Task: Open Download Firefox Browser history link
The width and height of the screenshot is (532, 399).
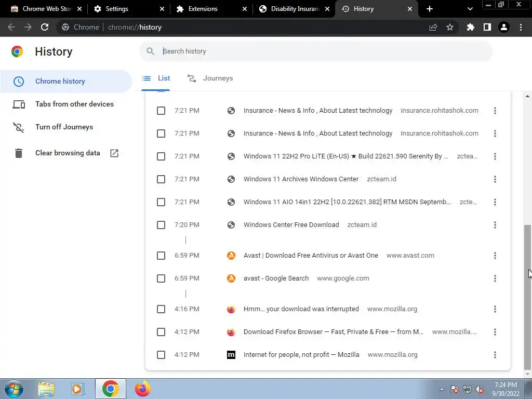Action: click(x=334, y=332)
